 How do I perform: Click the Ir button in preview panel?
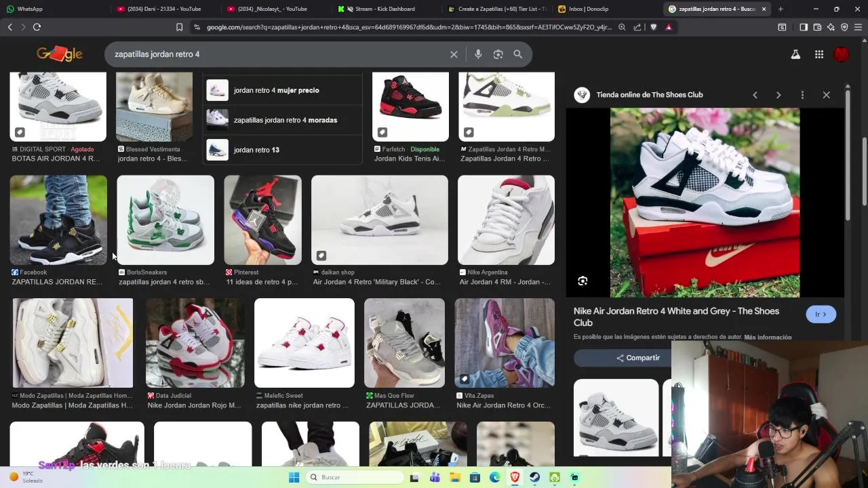pos(821,314)
